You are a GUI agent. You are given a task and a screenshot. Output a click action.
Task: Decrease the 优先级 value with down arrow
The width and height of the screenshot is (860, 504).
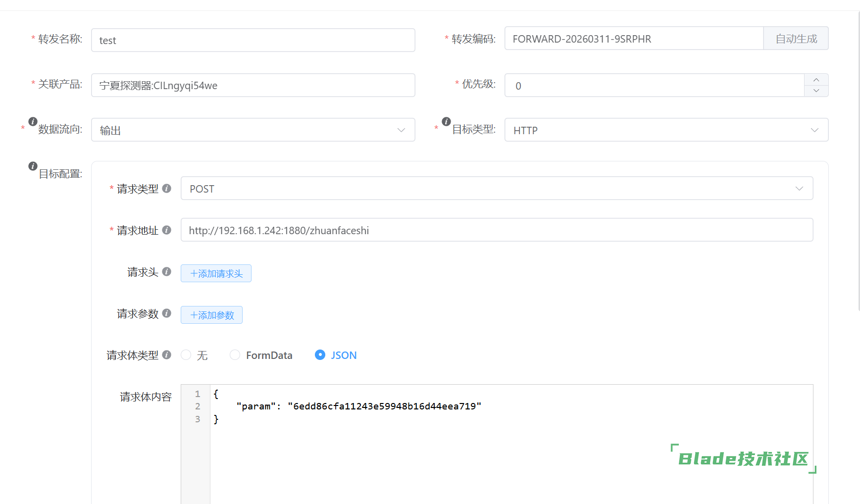click(816, 91)
